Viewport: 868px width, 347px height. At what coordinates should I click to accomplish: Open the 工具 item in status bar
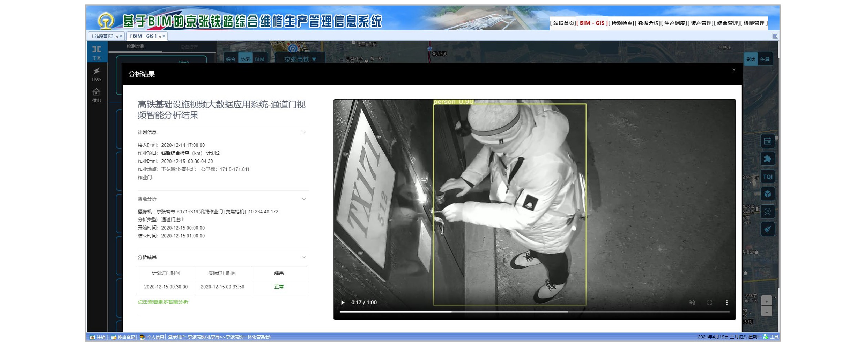click(771, 337)
